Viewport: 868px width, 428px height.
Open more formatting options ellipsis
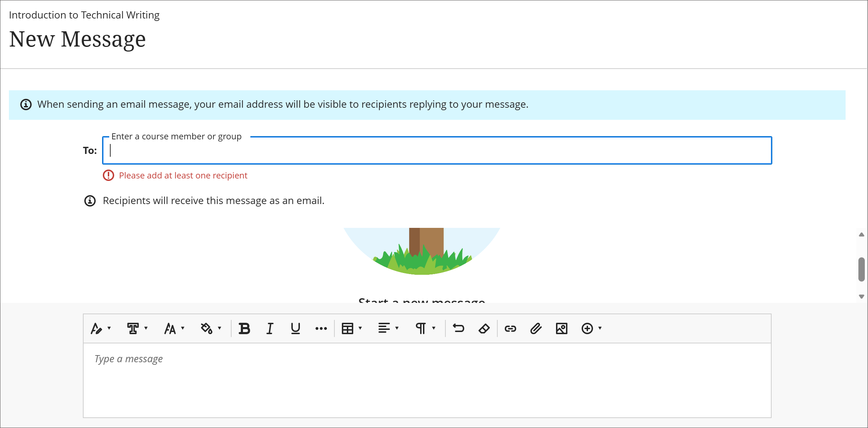(321, 328)
